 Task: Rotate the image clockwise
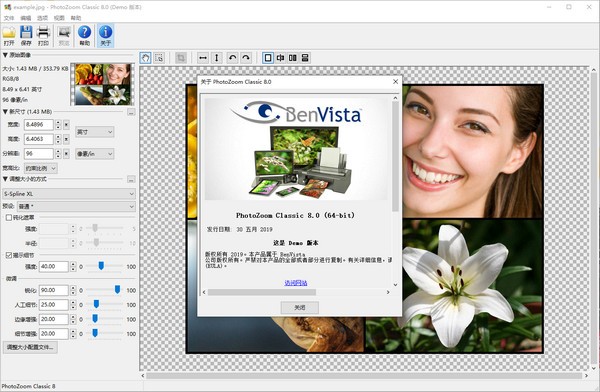coord(246,58)
